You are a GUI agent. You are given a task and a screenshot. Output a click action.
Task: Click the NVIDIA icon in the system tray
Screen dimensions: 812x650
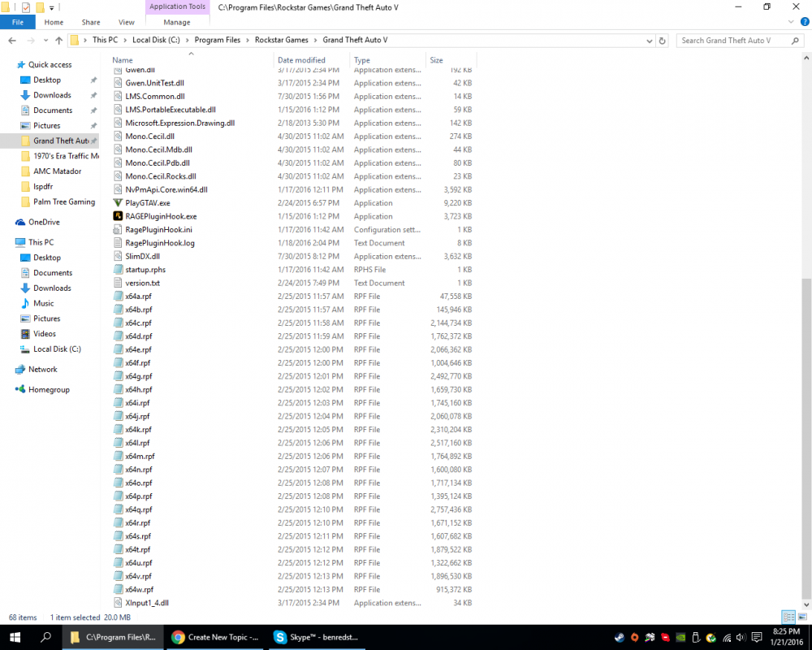pos(680,638)
